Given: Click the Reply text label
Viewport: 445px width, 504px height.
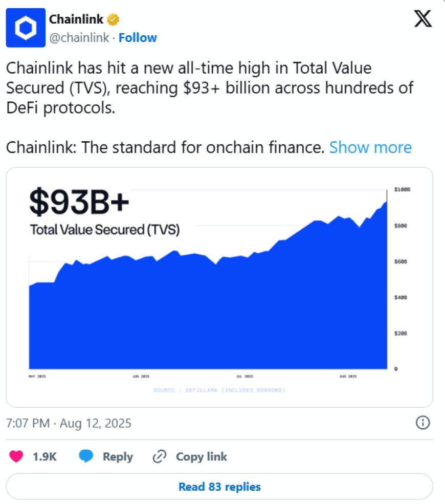Looking at the screenshot, I should (118, 457).
